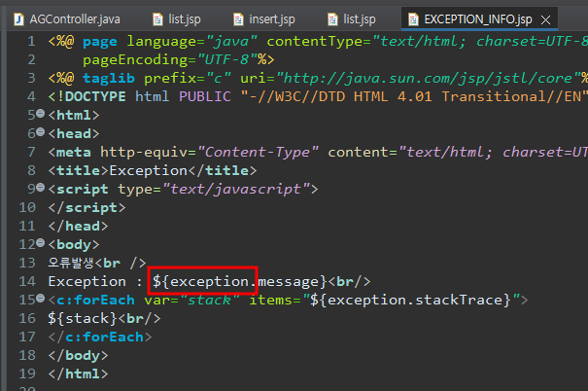Click the Korean text 오류발생 on line 13
The image size is (588, 391).
pos(71,263)
